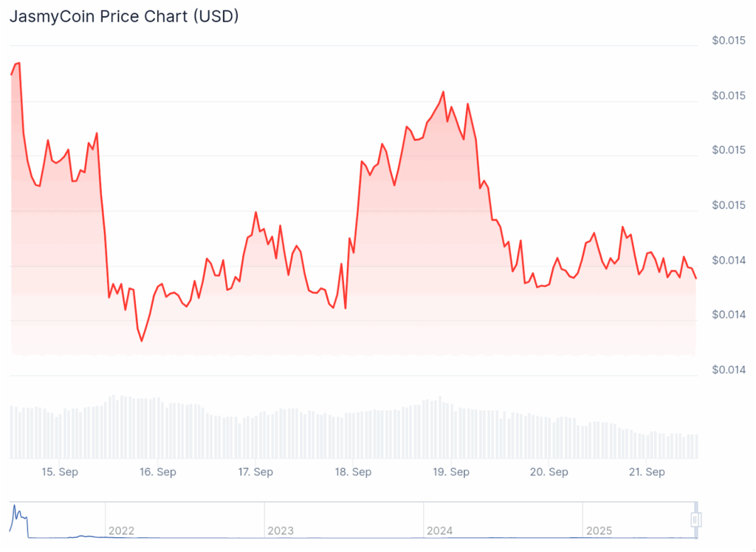Click 2025 in the range navigator
The width and height of the screenshot is (756, 552).
pyautogui.click(x=599, y=531)
